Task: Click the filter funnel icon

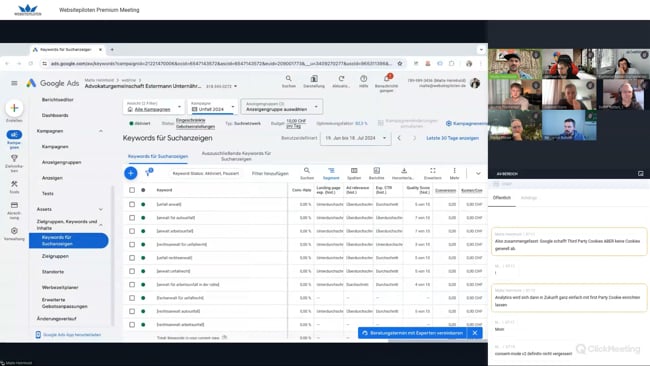Action: 148,173
